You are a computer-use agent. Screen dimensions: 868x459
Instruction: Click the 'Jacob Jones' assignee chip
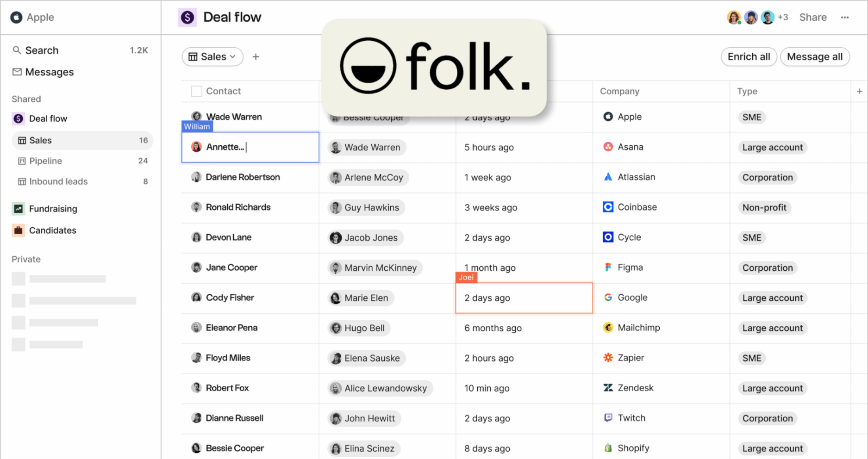[x=365, y=238]
